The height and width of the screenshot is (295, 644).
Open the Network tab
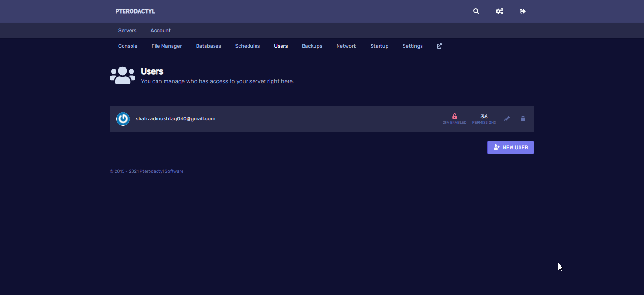346,46
